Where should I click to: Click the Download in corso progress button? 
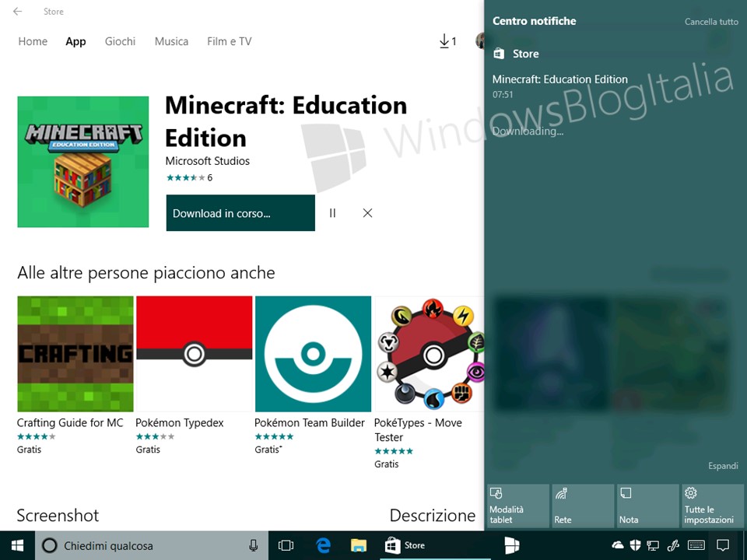240,213
